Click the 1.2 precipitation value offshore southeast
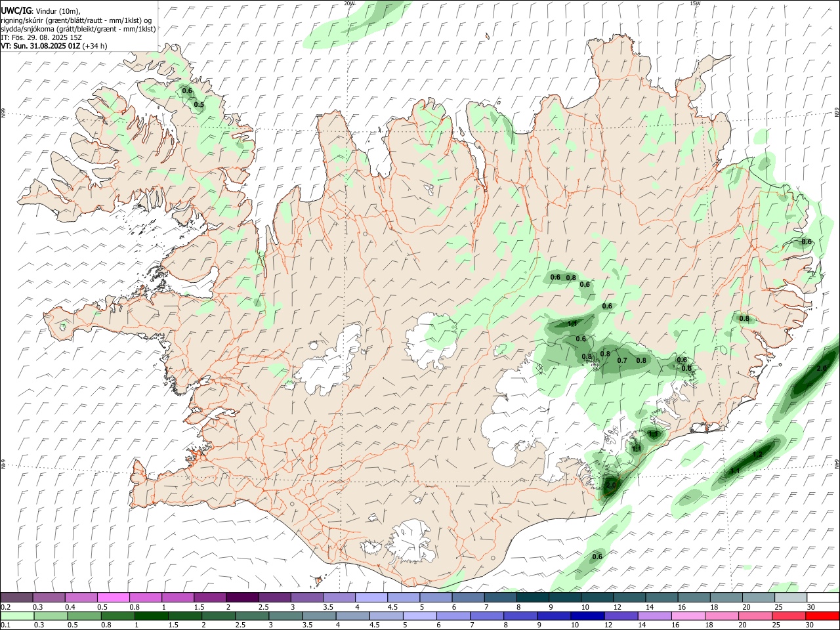The image size is (840, 630). click(757, 454)
